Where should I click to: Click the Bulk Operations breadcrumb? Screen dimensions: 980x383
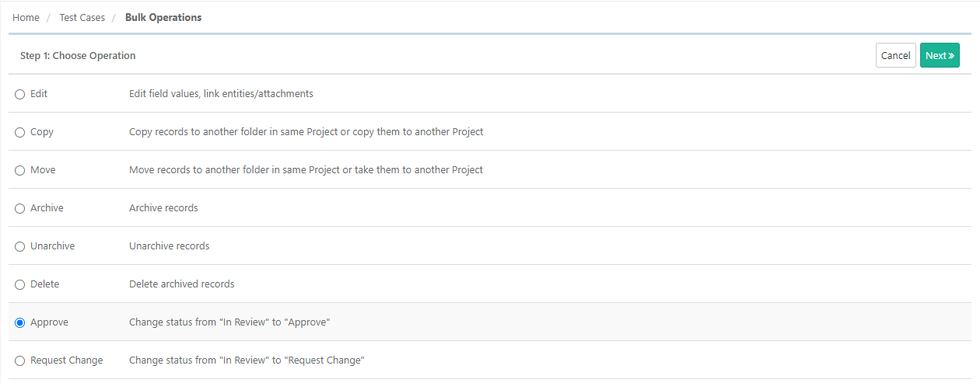point(163,17)
